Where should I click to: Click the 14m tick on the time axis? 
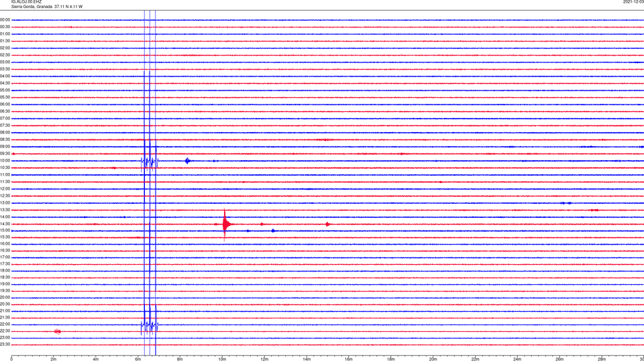[307, 359]
